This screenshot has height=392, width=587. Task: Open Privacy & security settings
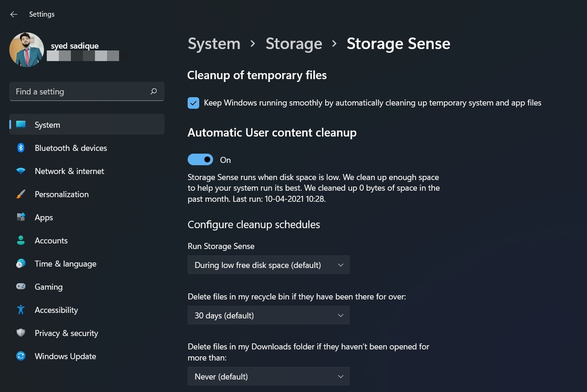click(66, 333)
